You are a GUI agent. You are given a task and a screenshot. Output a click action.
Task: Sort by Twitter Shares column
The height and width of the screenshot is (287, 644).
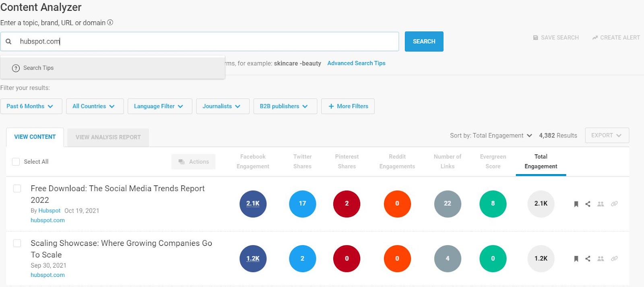302,161
